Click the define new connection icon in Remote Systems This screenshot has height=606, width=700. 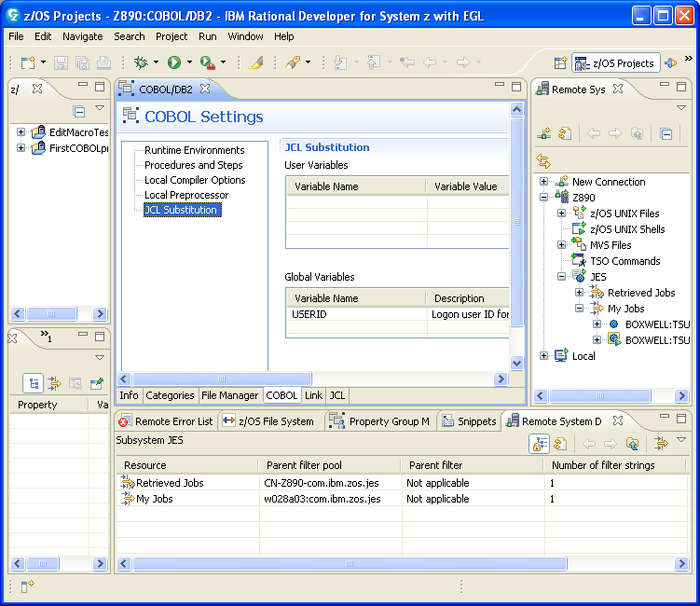pos(543,133)
